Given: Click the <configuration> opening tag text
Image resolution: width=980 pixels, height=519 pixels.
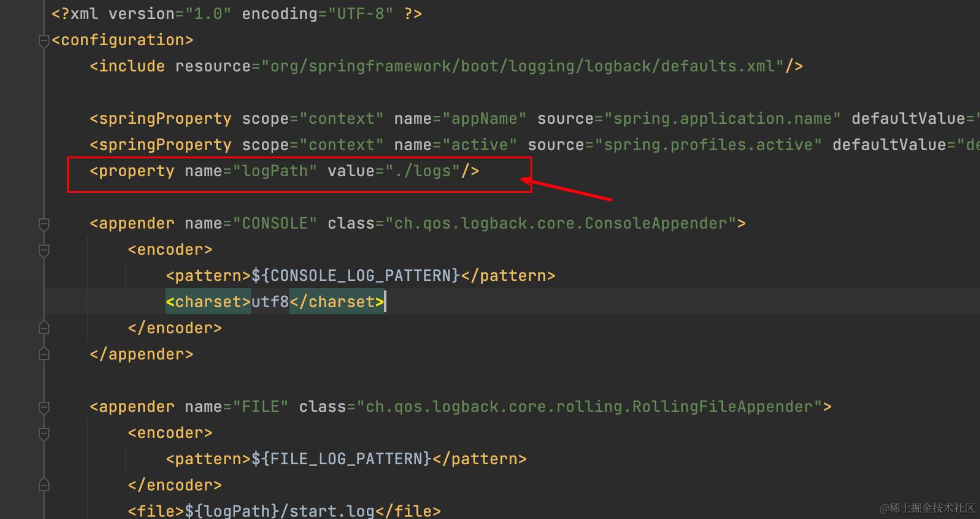Looking at the screenshot, I should click(x=122, y=40).
